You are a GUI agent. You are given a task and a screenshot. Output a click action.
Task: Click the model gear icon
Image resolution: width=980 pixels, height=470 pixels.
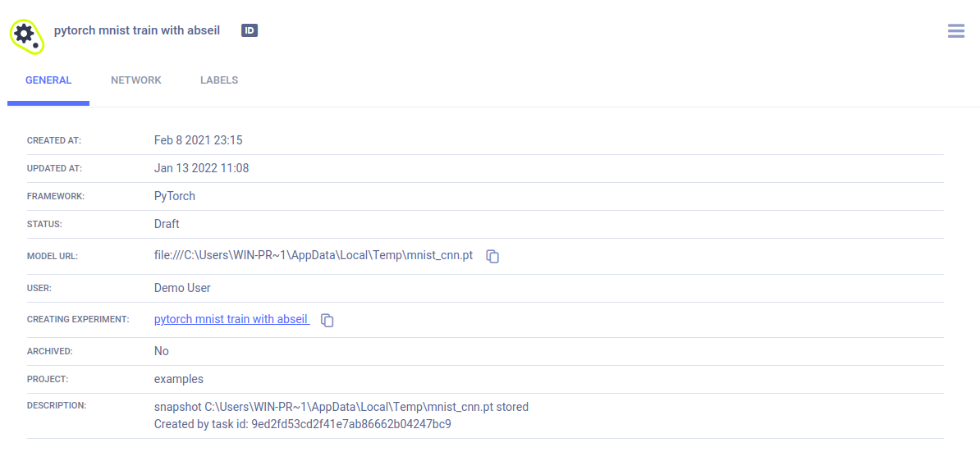tap(27, 34)
